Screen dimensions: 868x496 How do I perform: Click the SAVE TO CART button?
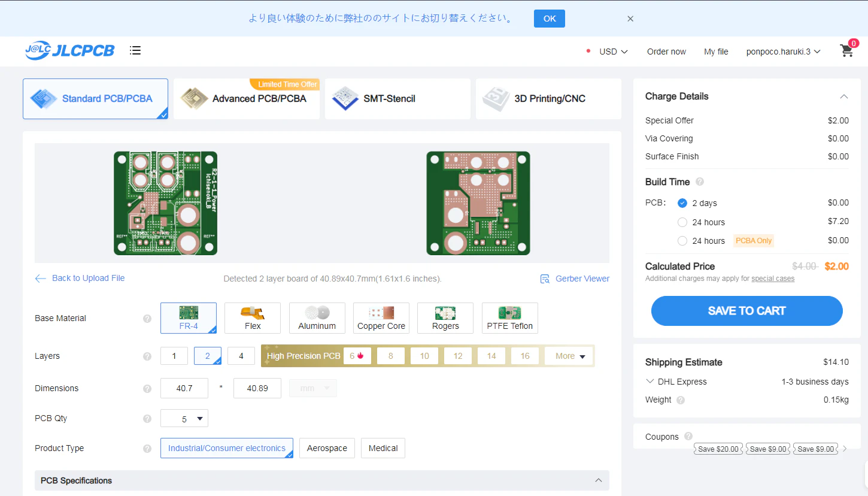pyautogui.click(x=747, y=311)
